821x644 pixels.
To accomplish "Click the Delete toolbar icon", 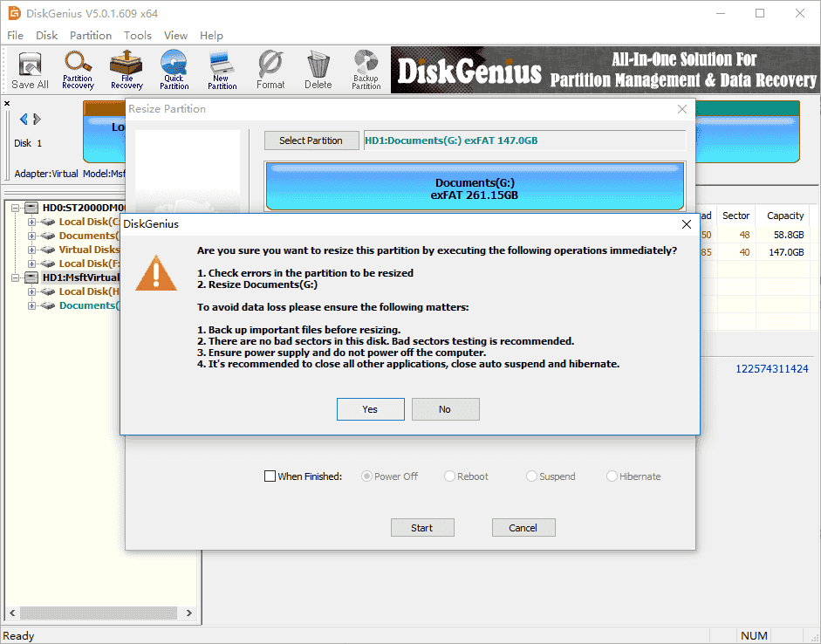I will [318, 70].
